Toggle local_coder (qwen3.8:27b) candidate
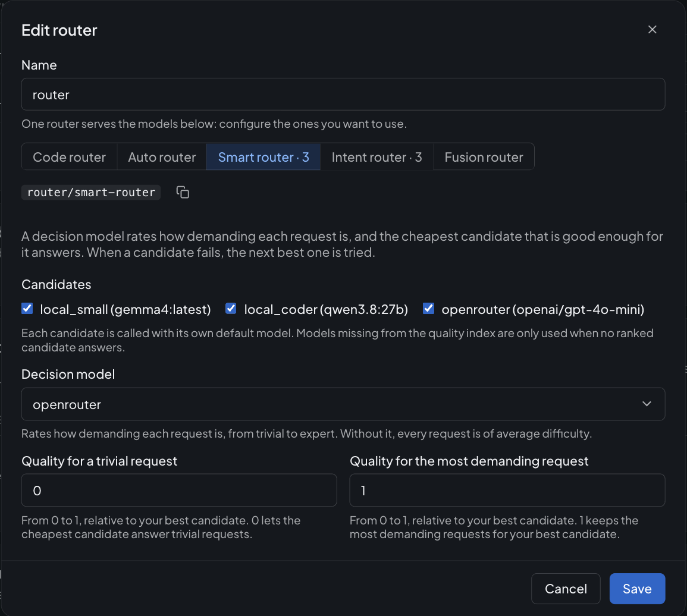 point(231,309)
